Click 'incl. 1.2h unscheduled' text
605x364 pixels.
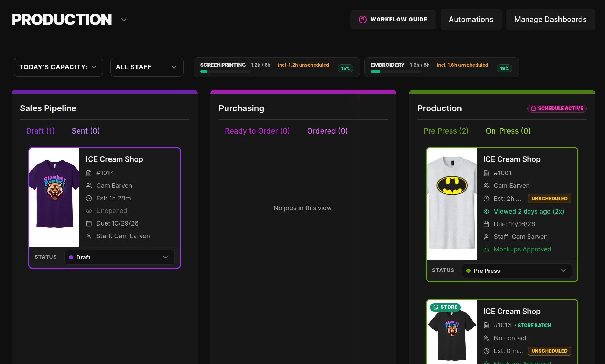coord(303,65)
